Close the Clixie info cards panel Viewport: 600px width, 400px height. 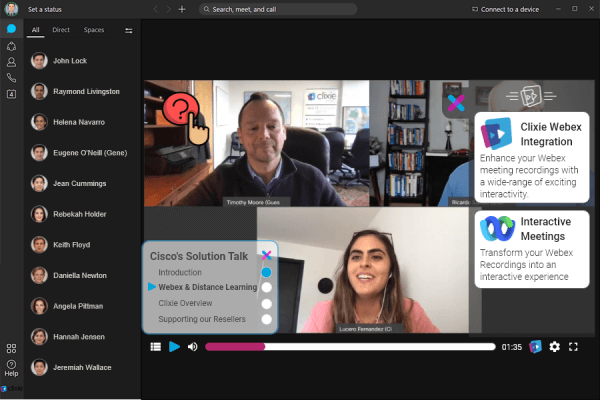point(456,103)
